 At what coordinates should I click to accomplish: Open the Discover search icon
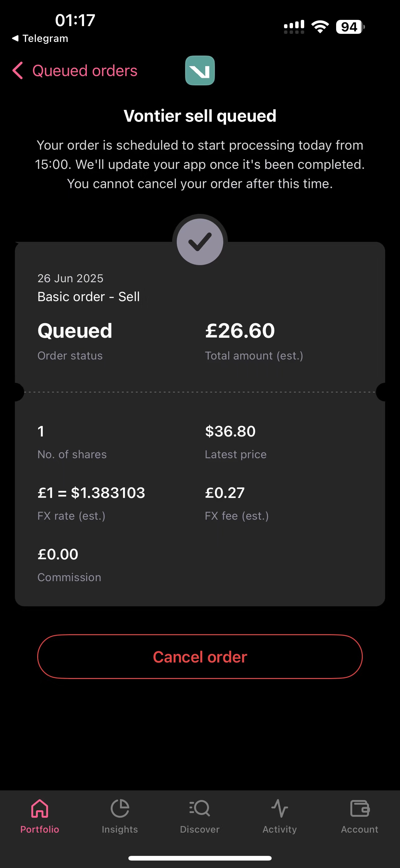click(200, 808)
